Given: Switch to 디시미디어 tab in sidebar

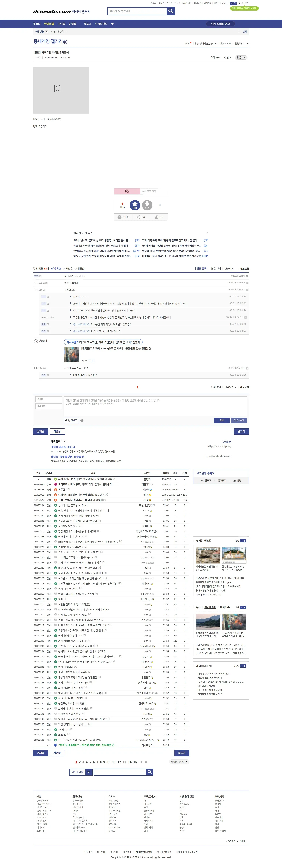Looking at the screenshot, I should [x=211, y=607].
